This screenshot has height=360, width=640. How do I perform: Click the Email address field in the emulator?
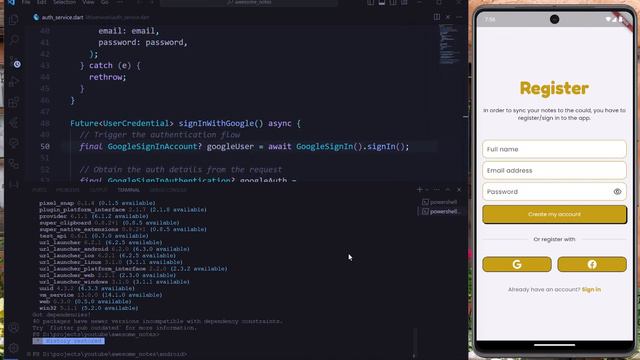tap(554, 171)
